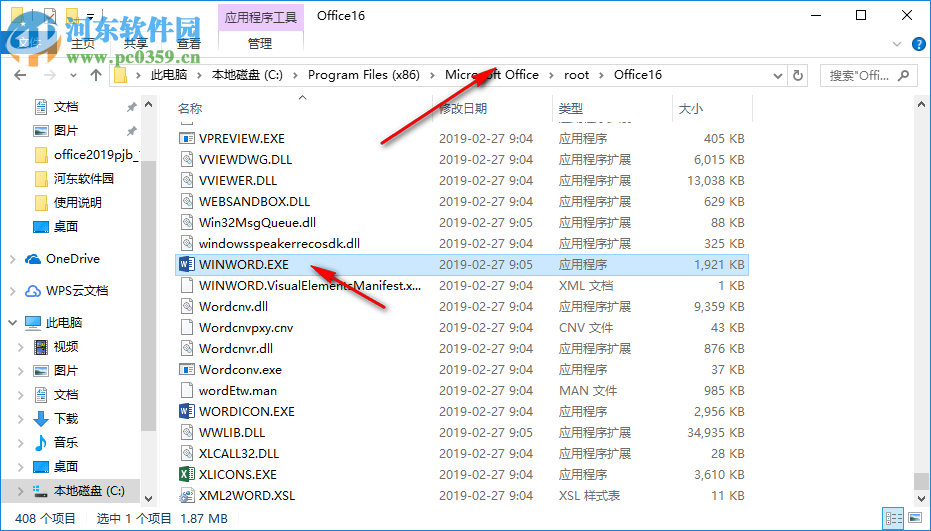Open the 管理 ribbon tab
The width and height of the screenshot is (931, 531).
[x=260, y=43]
